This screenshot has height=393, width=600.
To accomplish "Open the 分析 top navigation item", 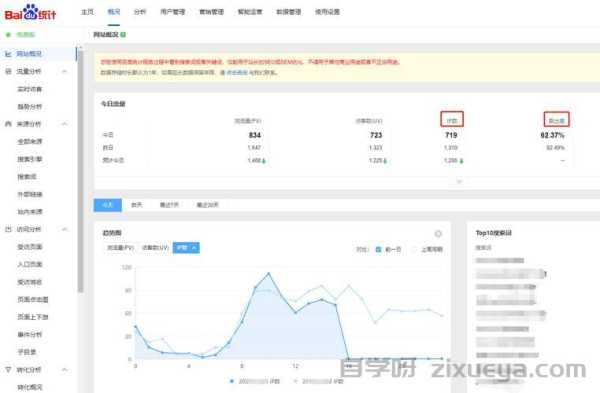I will click(140, 12).
